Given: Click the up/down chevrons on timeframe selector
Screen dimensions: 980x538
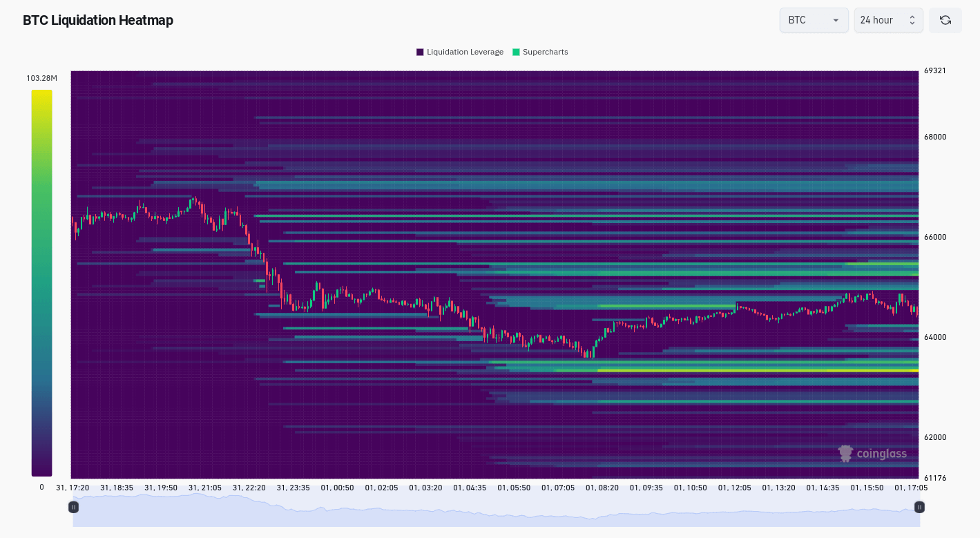Looking at the screenshot, I should pyautogui.click(x=912, y=20).
